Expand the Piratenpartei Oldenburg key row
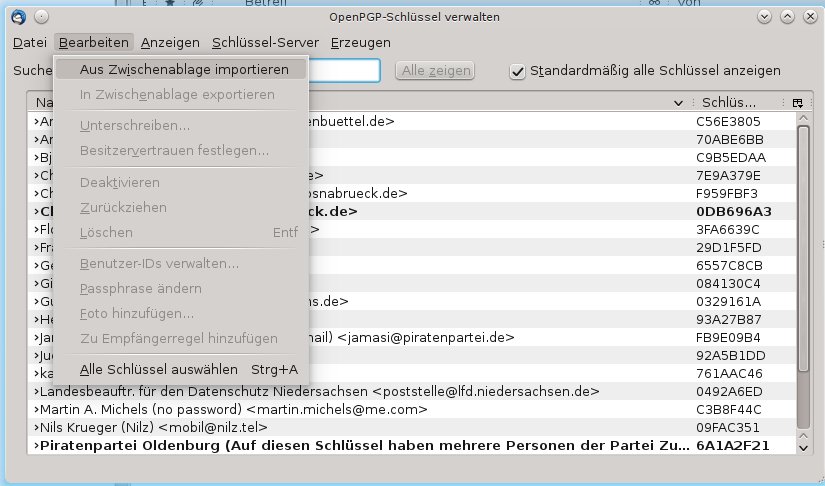This screenshot has height=486, width=825. (x=36, y=445)
